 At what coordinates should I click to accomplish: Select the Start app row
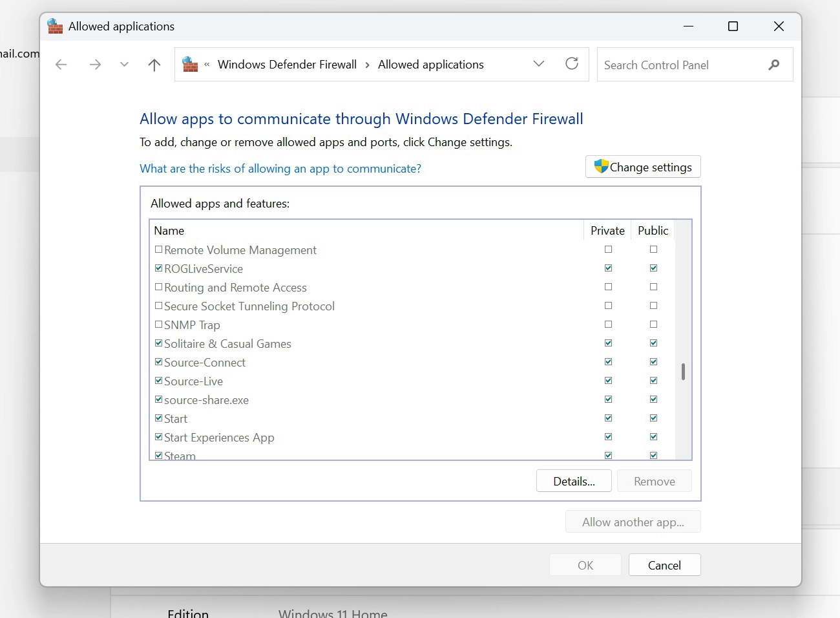tap(412, 419)
